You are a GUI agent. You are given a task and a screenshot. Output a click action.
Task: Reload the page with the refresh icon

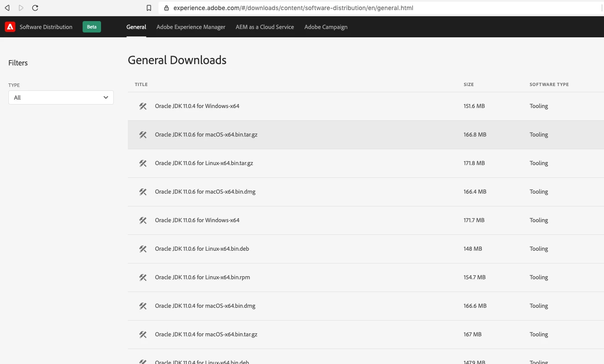pos(35,8)
